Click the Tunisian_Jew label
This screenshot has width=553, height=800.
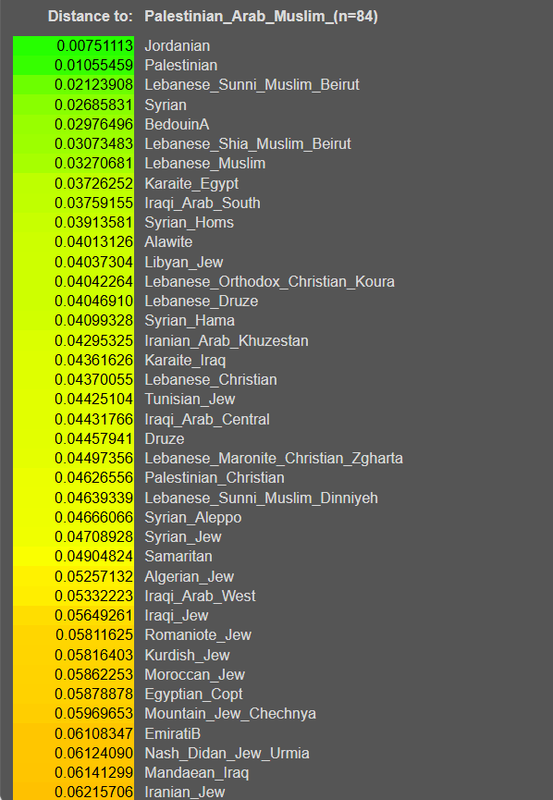tap(190, 399)
